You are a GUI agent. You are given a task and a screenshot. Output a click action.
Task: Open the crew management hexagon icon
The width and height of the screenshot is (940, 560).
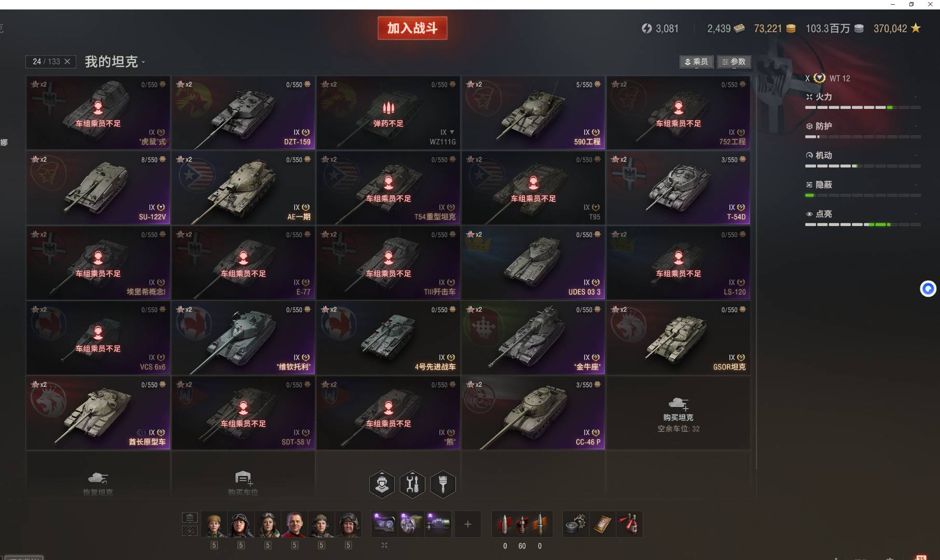click(x=382, y=484)
